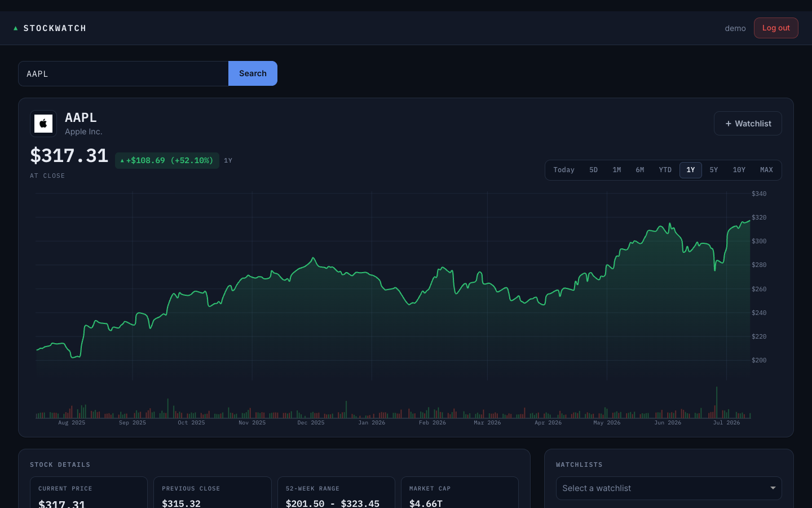Click the $340 y-axis label
The width and height of the screenshot is (812, 508).
pos(759,194)
